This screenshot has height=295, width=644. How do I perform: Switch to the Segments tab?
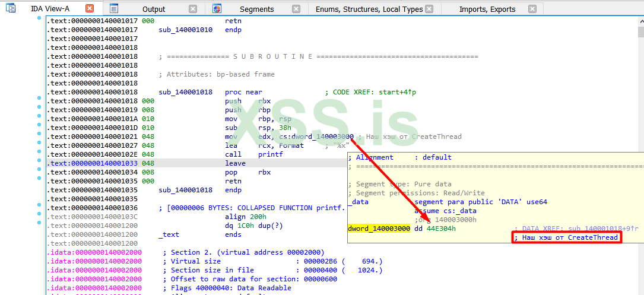click(x=256, y=9)
